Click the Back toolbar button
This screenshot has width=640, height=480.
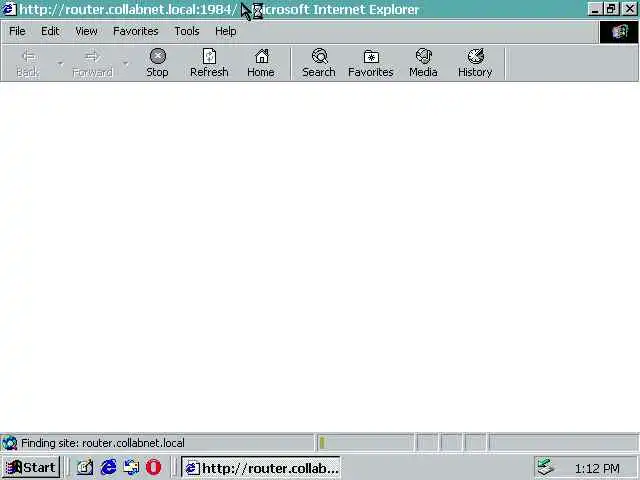pos(28,63)
